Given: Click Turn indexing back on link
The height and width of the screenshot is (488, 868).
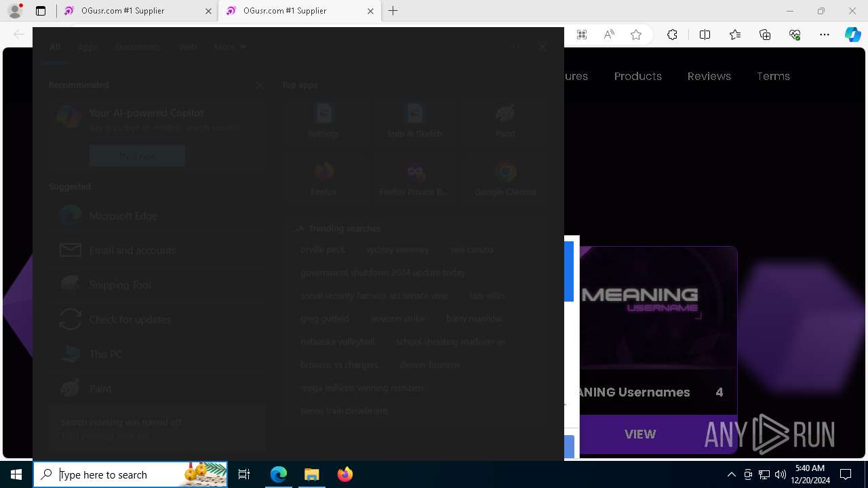Looking at the screenshot, I should pyautogui.click(x=105, y=436).
